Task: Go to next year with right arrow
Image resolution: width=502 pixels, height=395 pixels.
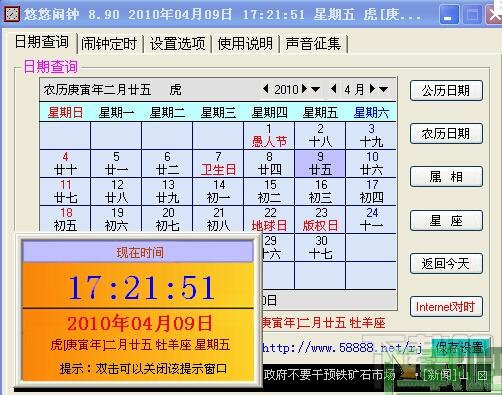Action: click(x=304, y=89)
